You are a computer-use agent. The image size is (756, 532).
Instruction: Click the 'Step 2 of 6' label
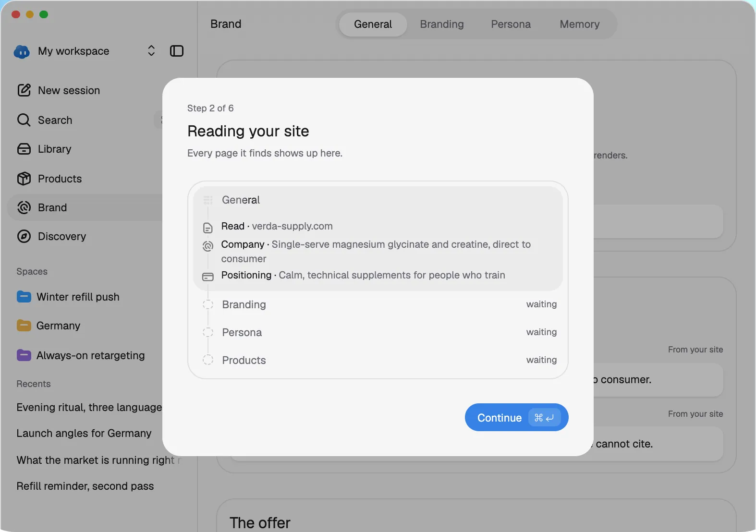pyautogui.click(x=210, y=108)
